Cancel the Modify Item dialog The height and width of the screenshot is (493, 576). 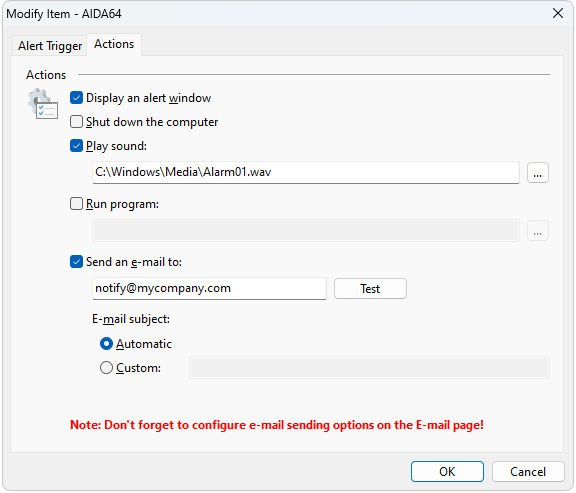coord(528,472)
